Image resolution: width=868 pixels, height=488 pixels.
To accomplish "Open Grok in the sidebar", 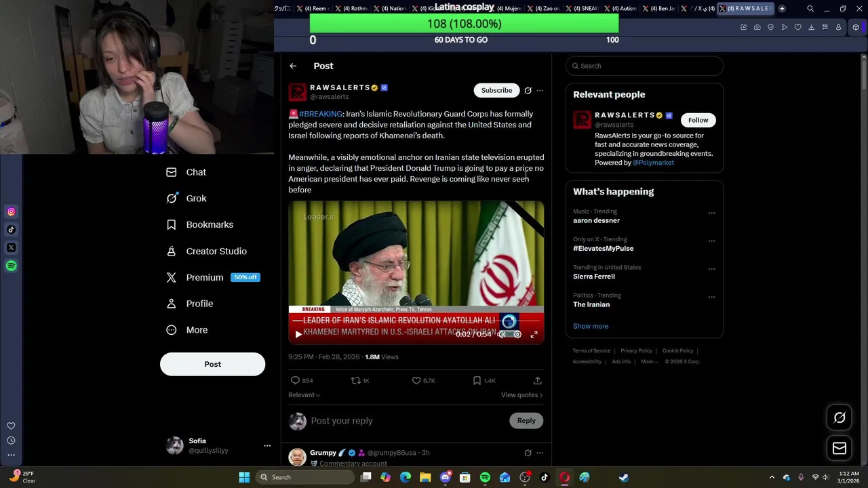I will pos(186,199).
